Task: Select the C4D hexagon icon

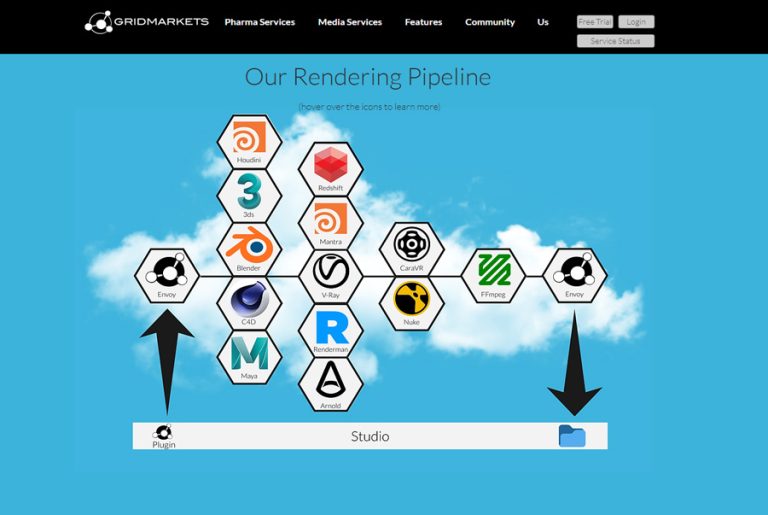Action: (x=249, y=301)
